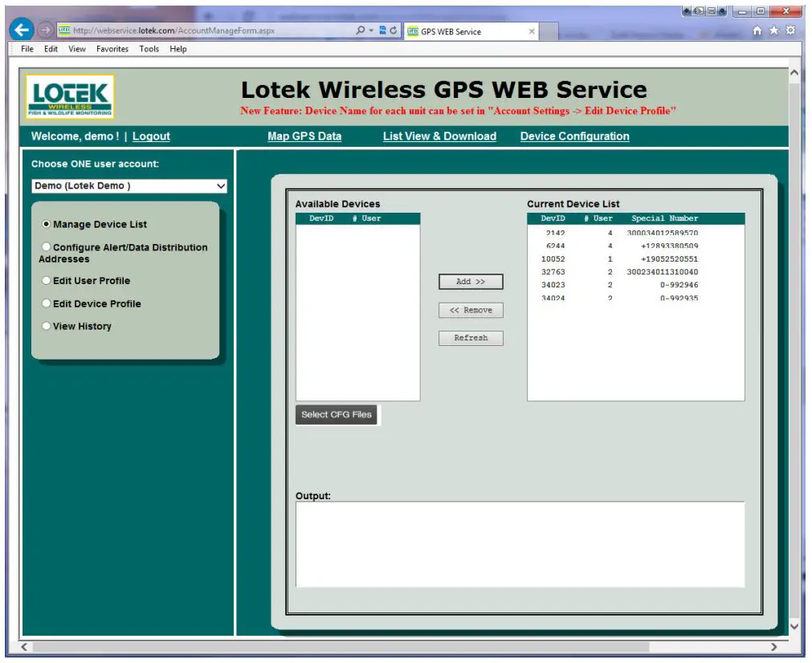Viewport: 812px width, 663px height.
Task: Open browser Tools gear icon
Action: 790,31
